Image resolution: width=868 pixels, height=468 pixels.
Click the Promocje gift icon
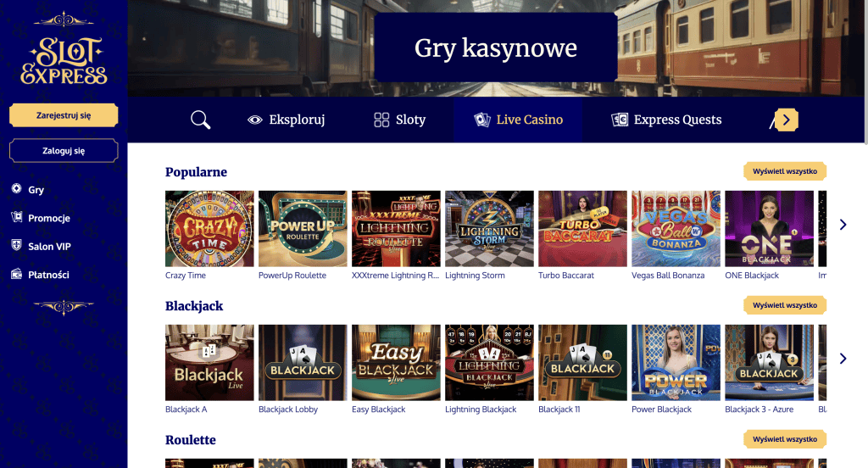point(17,217)
